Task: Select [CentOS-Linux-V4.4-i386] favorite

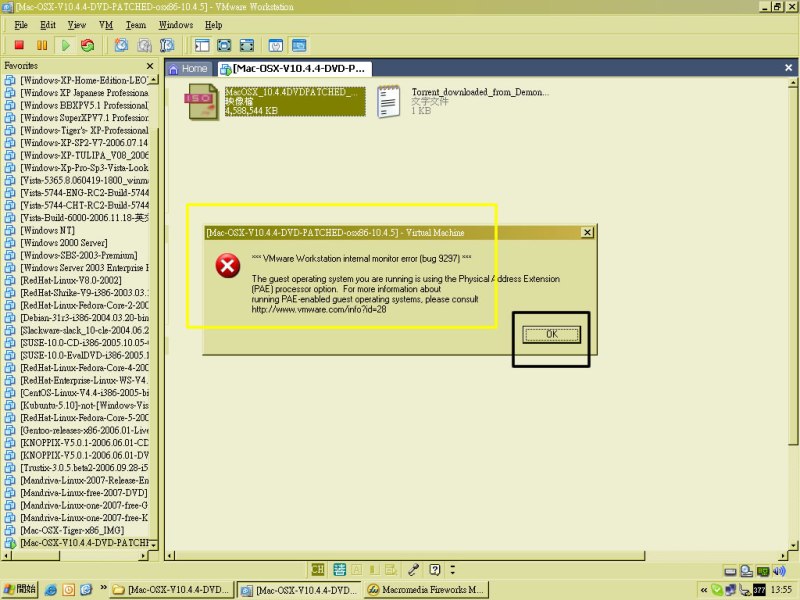Action: (76, 393)
